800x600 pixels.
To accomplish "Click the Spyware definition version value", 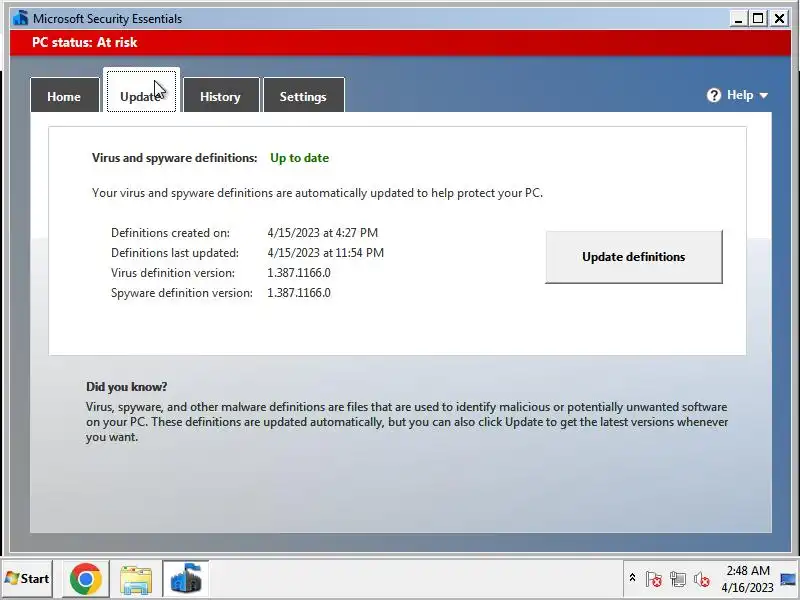I will tap(299, 293).
